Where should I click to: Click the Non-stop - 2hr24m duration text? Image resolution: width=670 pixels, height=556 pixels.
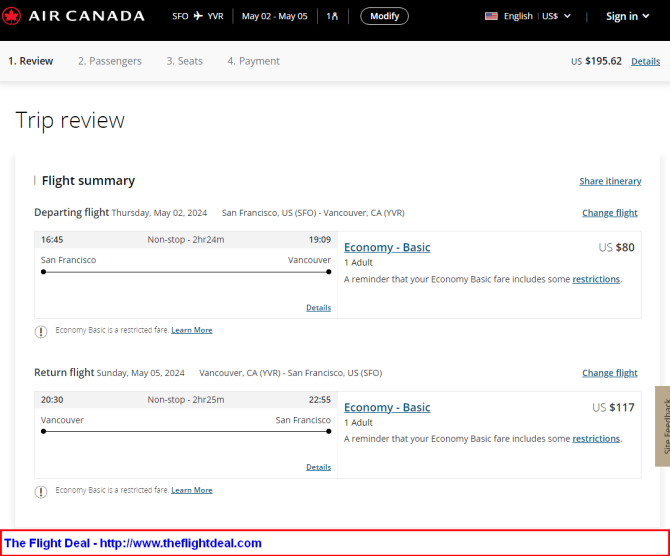(x=186, y=240)
